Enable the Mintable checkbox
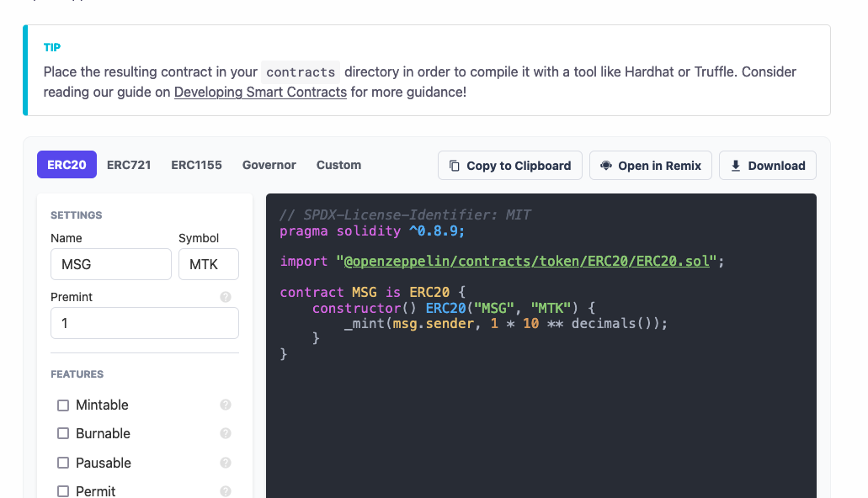Viewport: 868px width, 498px height. [63, 405]
